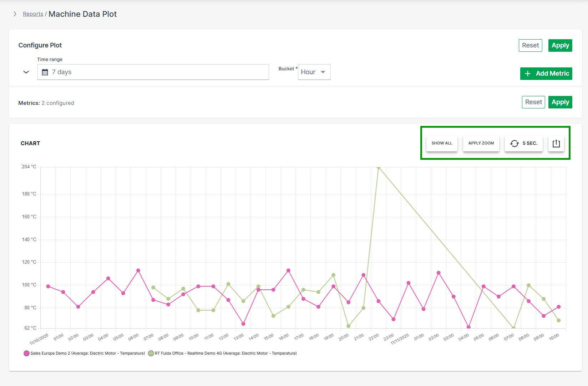Image resolution: width=588 pixels, height=386 pixels.
Task: Click Apply in the Metrics row
Action: click(x=560, y=102)
